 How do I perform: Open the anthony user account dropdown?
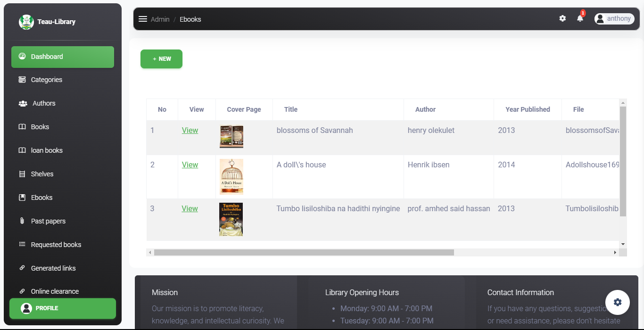pyautogui.click(x=614, y=18)
